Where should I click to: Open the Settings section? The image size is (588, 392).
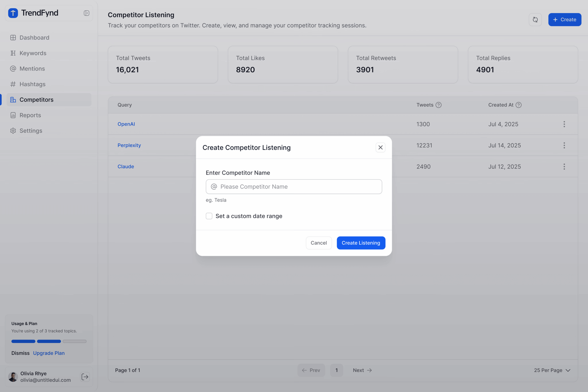point(49,130)
